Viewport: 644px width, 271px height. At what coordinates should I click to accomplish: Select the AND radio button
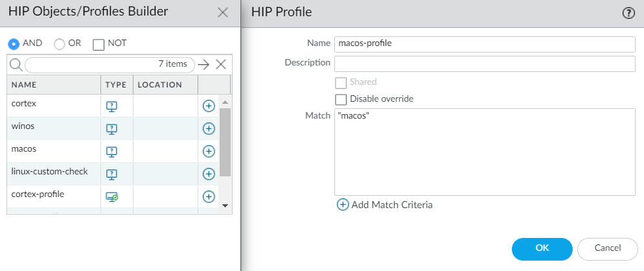click(14, 44)
